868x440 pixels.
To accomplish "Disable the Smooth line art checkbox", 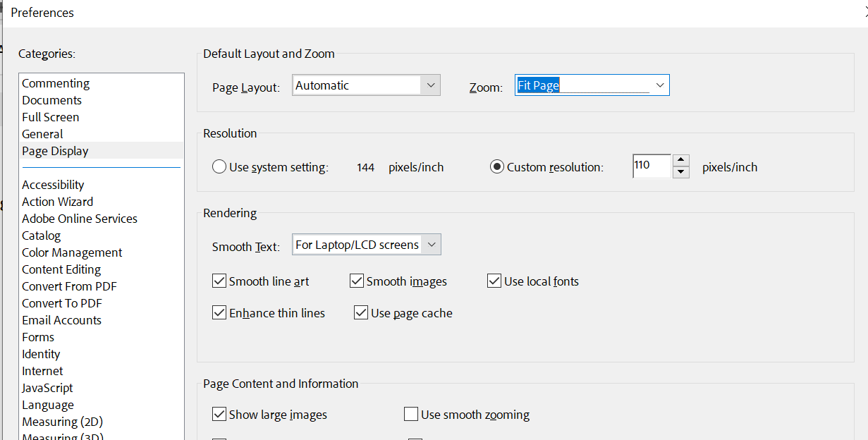I will tap(219, 281).
